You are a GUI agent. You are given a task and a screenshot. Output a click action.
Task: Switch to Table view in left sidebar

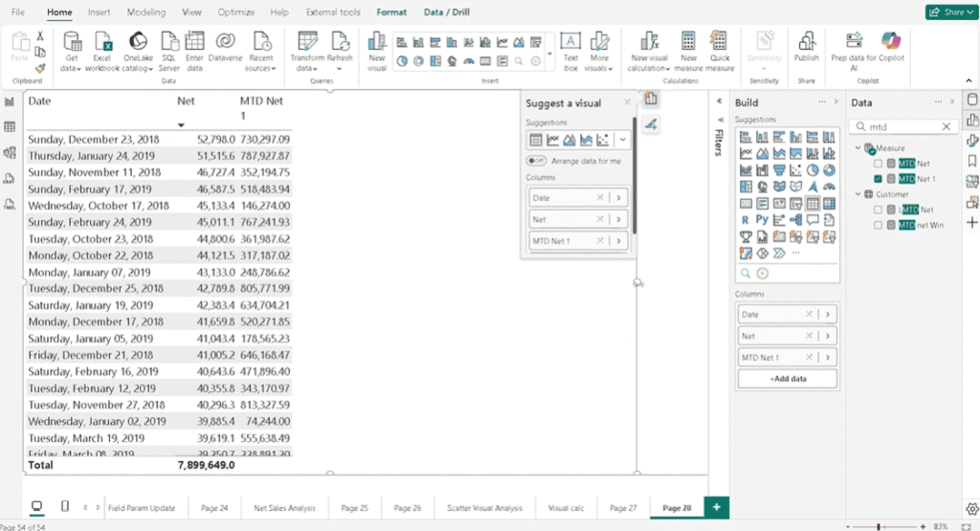click(x=10, y=127)
